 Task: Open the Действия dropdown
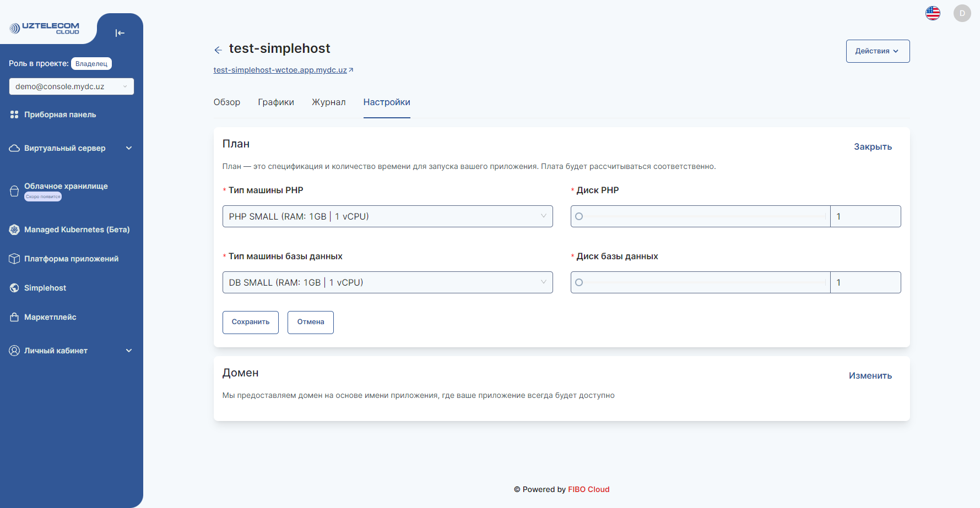point(877,51)
